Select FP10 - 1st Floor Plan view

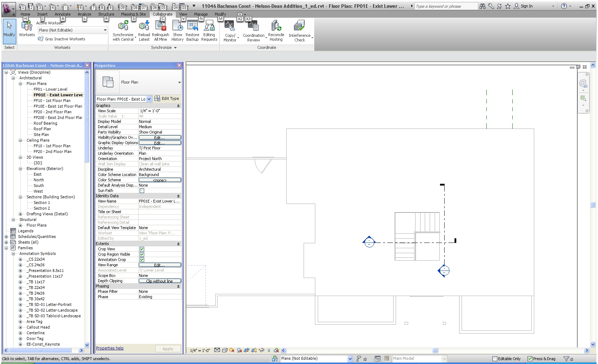pos(52,101)
